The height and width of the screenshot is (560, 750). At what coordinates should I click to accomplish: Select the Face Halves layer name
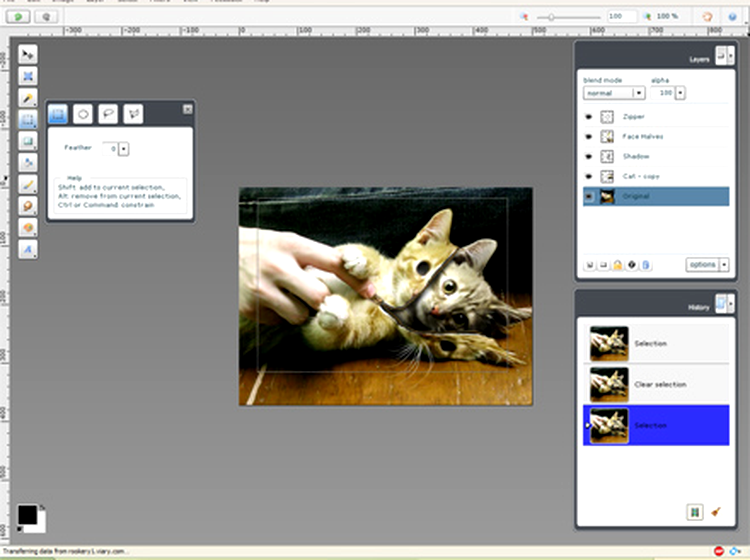point(642,137)
